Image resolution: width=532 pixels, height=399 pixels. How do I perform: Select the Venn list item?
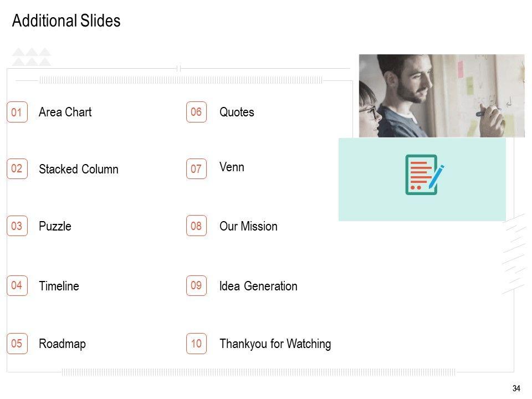(232, 167)
